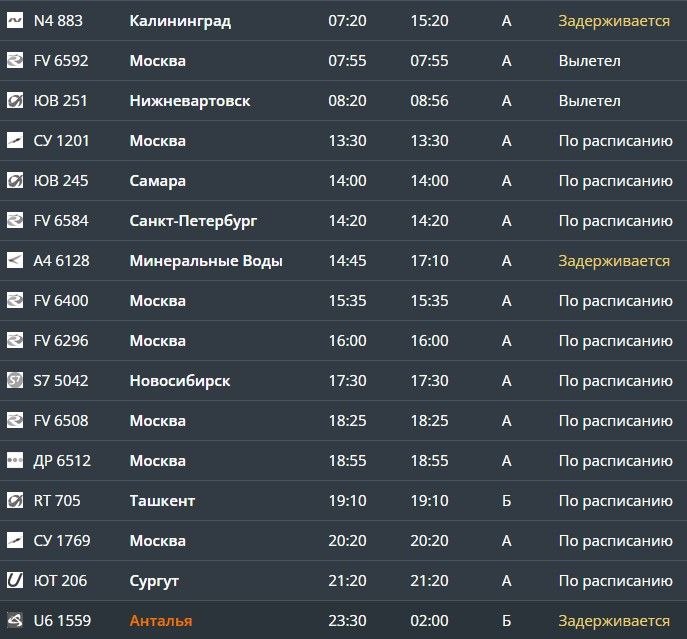Click the Новосибирск destination
This screenshot has width=687, height=639.
180,381
